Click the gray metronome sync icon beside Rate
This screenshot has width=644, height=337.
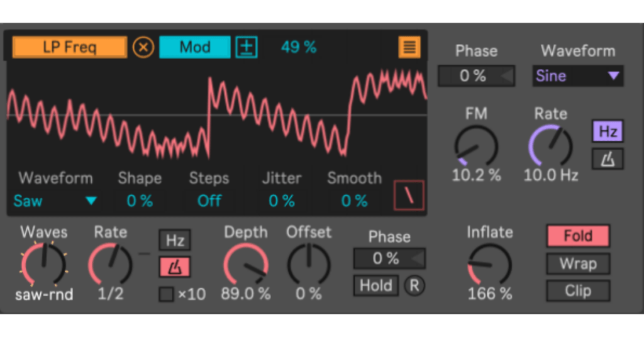[x=608, y=159]
